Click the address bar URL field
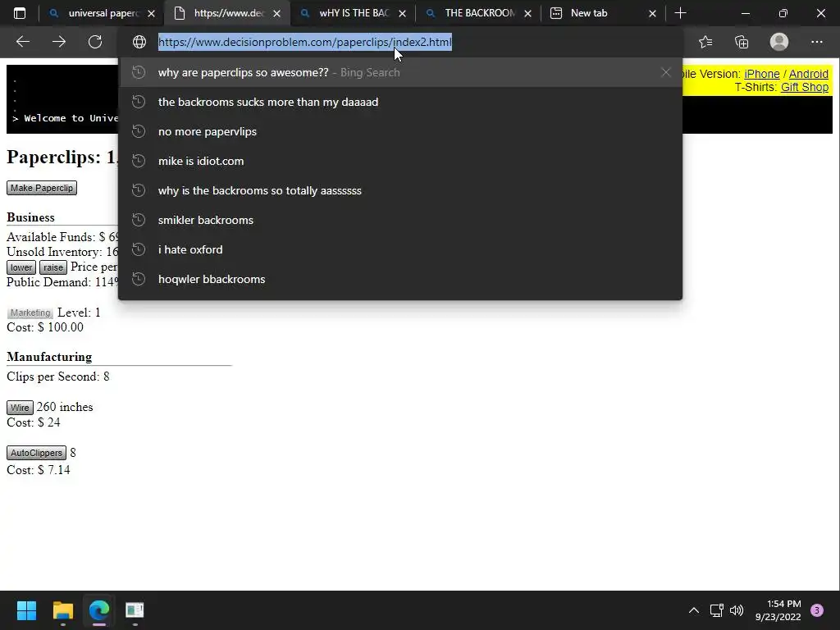The image size is (840, 630). pos(400,42)
